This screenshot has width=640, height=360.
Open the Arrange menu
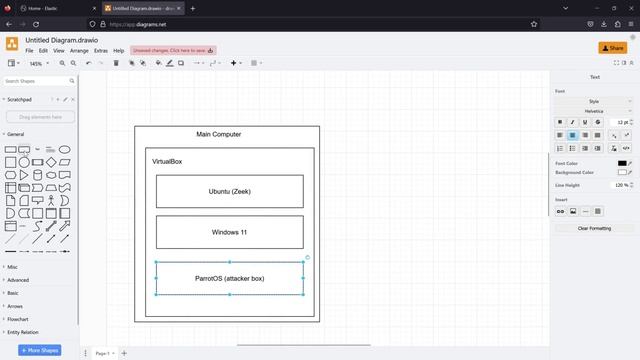click(79, 51)
